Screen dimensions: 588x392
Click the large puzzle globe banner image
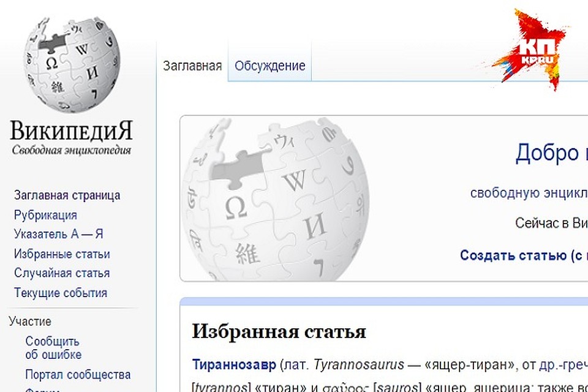tap(276, 199)
